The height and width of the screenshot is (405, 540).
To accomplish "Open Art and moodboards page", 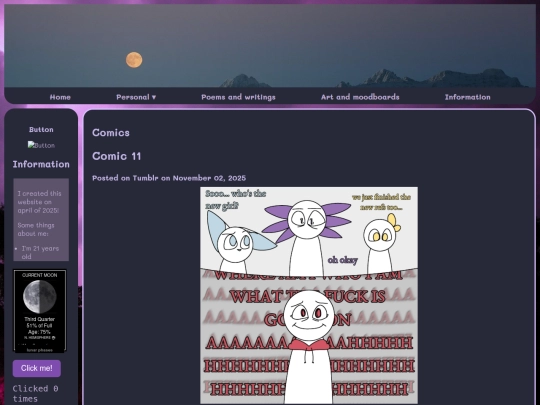I will (x=360, y=97).
